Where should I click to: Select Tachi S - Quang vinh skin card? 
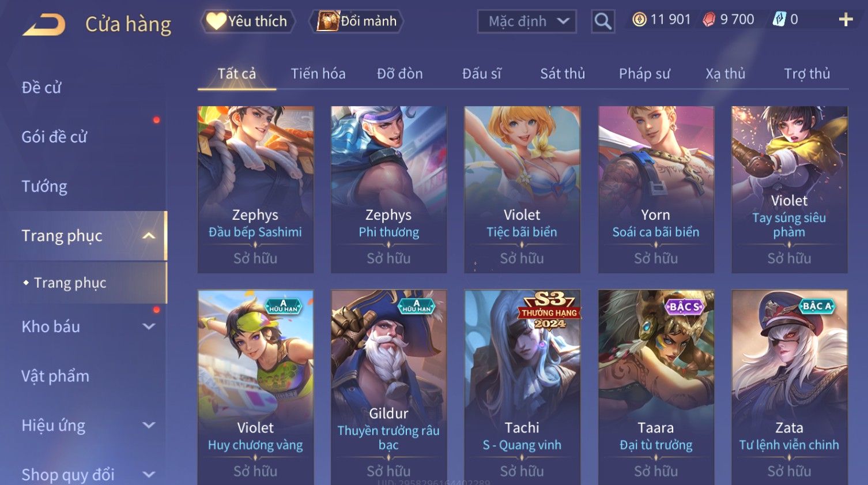pyautogui.click(x=522, y=387)
